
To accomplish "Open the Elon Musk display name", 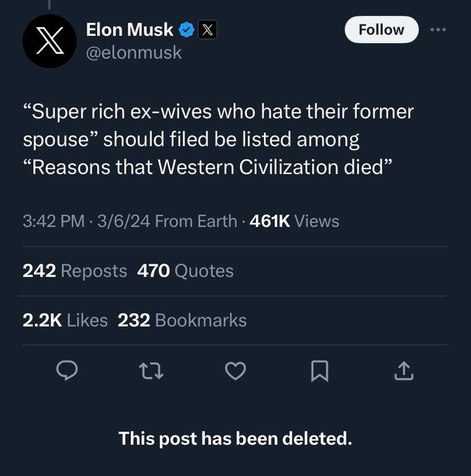I will pyautogui.click(x=129, y=29).
